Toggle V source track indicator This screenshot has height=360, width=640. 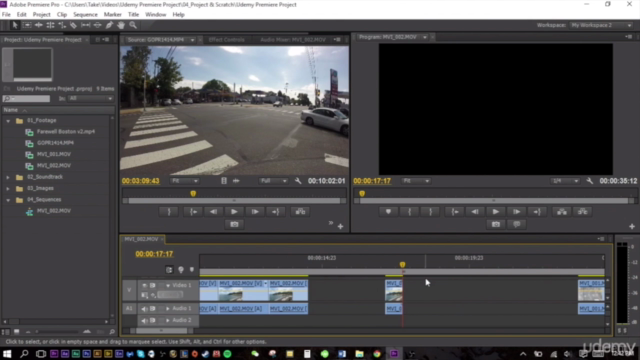pos(129,290)
